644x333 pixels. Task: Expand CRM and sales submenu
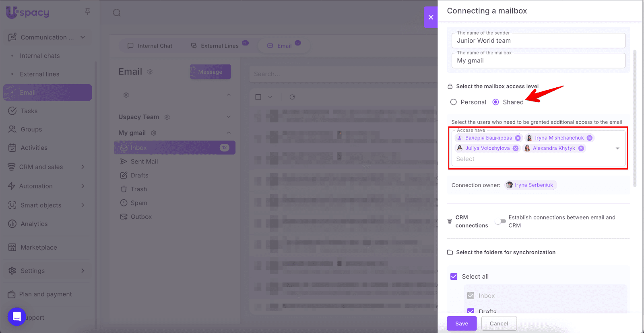click(83, 167)
